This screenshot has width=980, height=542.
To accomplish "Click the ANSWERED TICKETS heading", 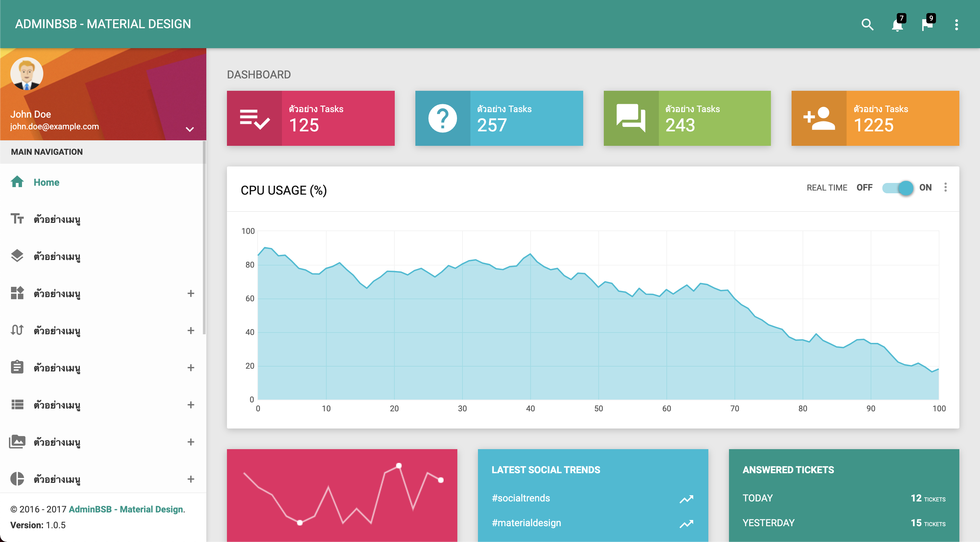I will coord(788,470).
